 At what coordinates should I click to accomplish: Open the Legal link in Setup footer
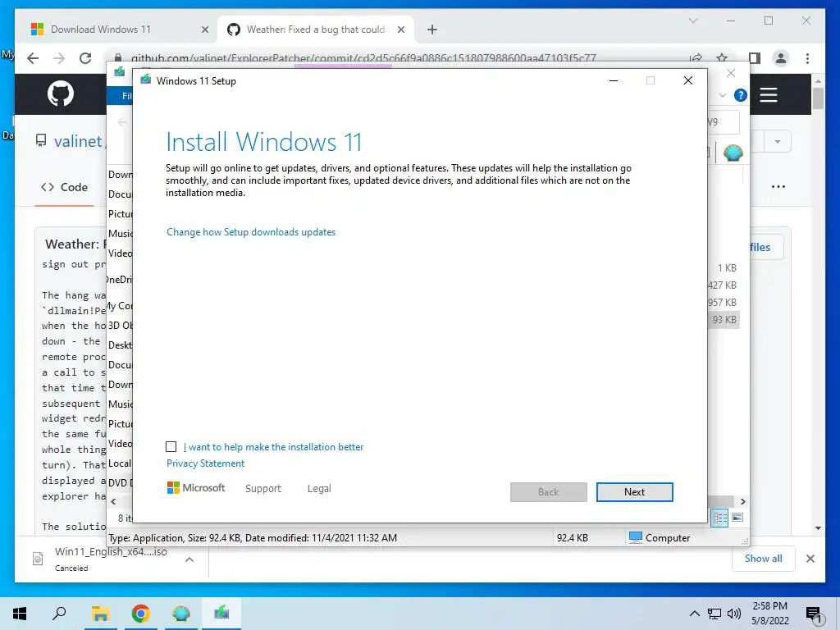click(319, 489)
